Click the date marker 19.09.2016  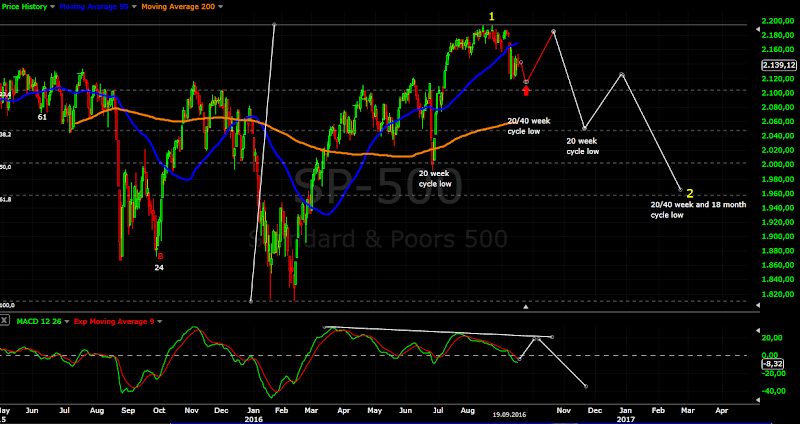click(x=509, y=415)
